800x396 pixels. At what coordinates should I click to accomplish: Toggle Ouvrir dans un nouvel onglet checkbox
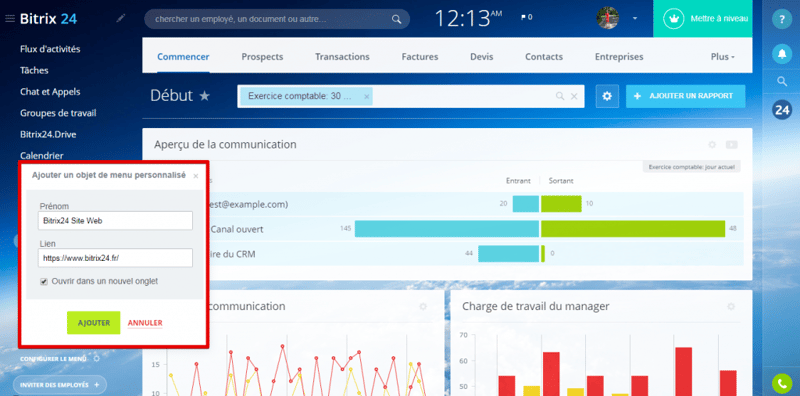point(44,281)
